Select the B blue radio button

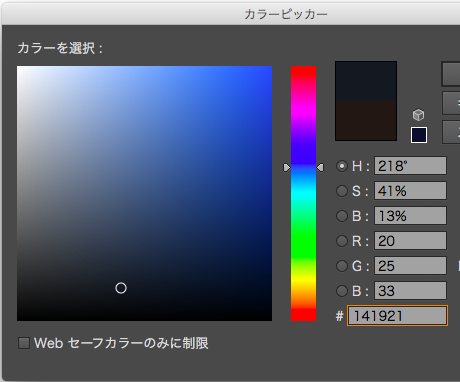[342, 291]
